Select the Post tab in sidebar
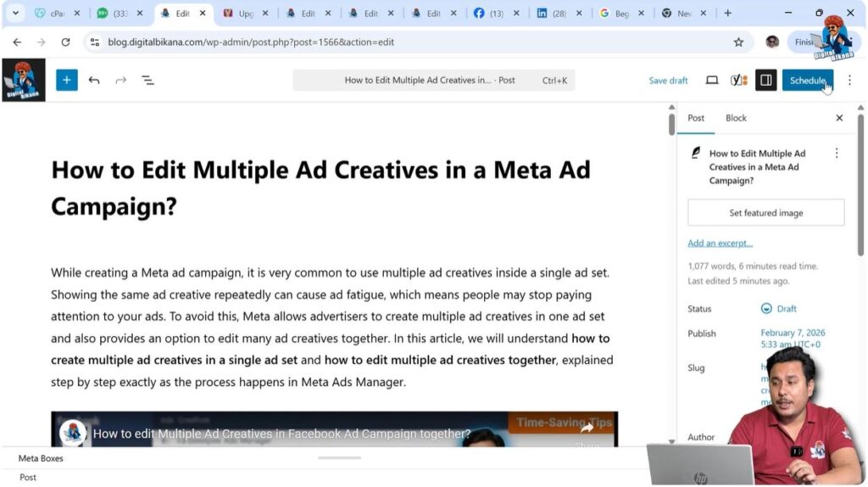Image resolution: width=868 pixels, height=487 pixels. pyautogui.click(x=696, y=118)
